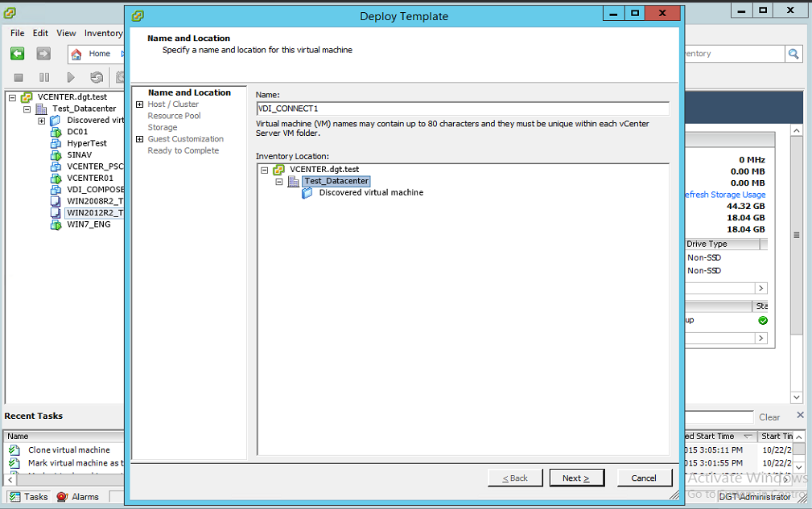Expand the Guest Customization wizard step
This screenshot has width=812, height=509.
pyautogui.click(x=139, y=139)
